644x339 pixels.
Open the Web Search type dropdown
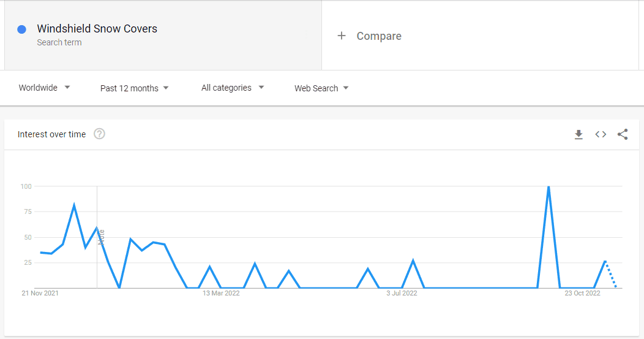pos(321,88)
